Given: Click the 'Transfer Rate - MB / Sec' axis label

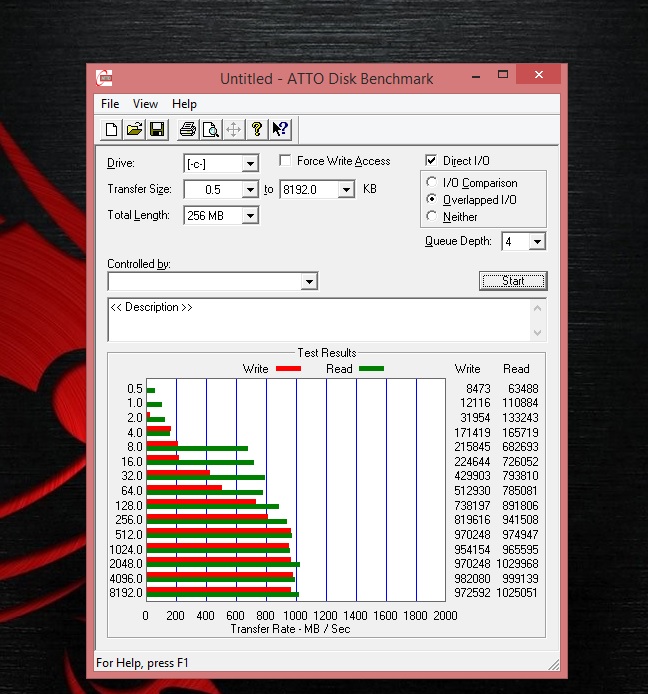Looking at the screenshot, I should pyautogui.click(x=290, y=629).
